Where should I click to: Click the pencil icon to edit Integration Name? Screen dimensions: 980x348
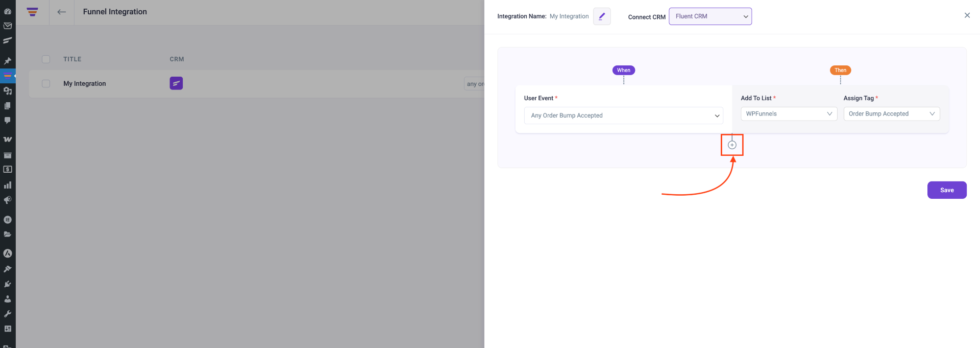[x=601, y=16]
